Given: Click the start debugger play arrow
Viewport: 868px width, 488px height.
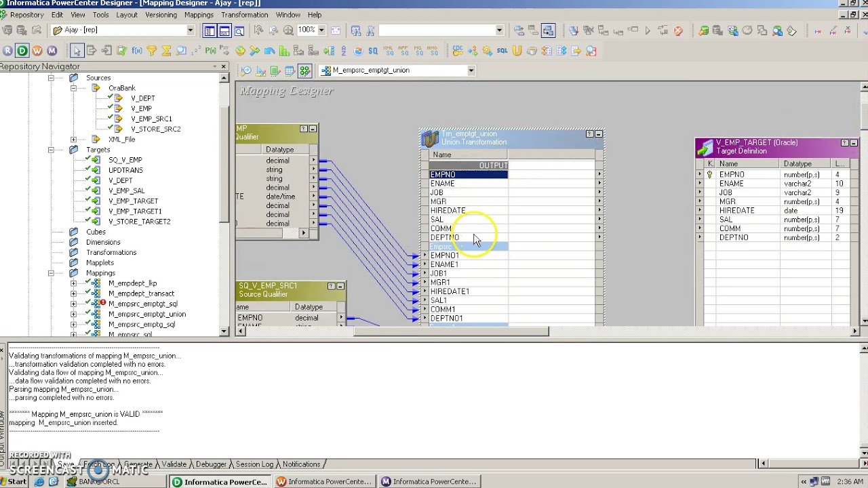Looking at the screenshot, I should tap(648, 30).
